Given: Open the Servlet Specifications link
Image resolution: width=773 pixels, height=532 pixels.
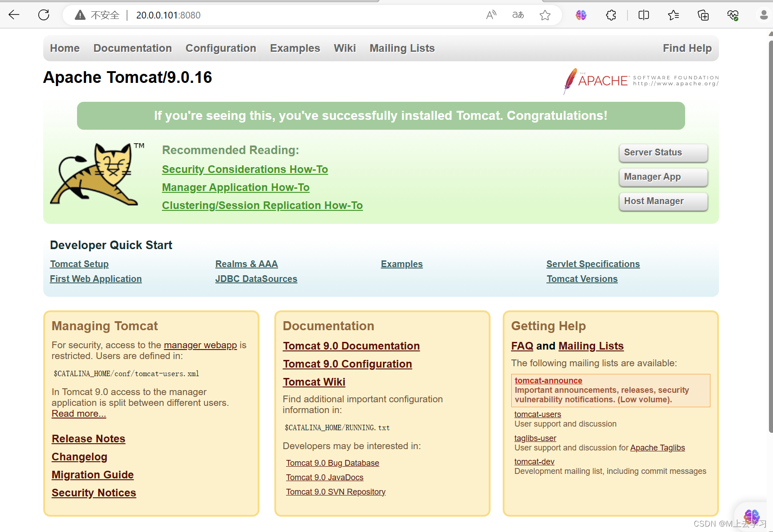Looking at the screenshot, I should (x=593, y=264).
